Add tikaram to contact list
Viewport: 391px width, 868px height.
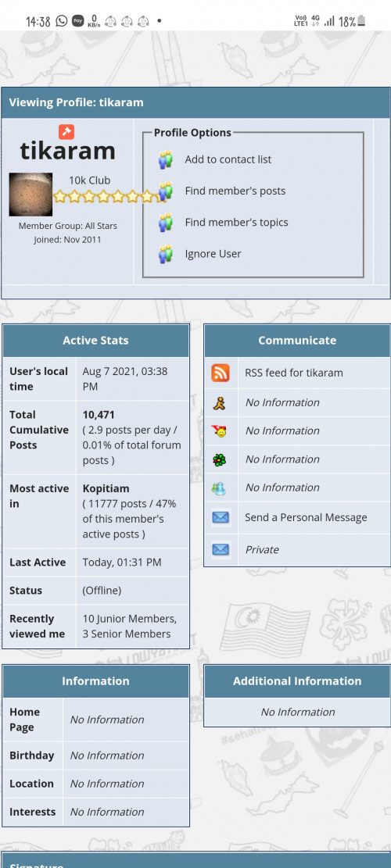[228, 159]
